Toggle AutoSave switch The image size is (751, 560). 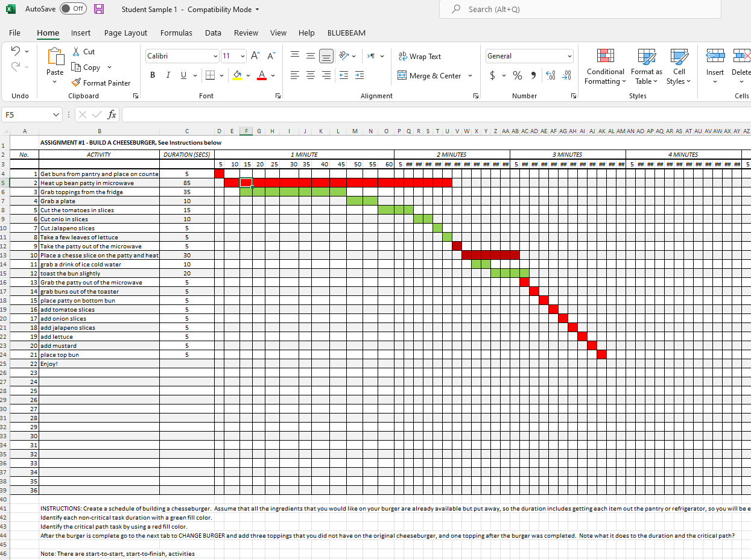74,9
